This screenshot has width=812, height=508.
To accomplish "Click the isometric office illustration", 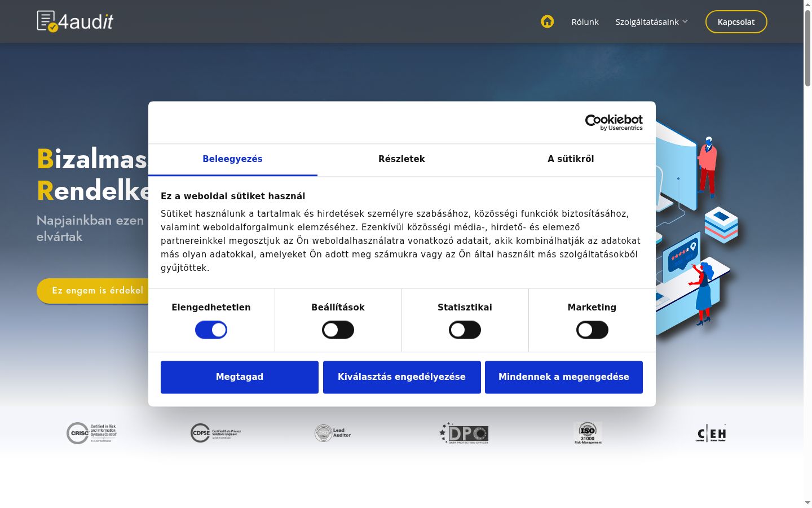I will 698,231.
